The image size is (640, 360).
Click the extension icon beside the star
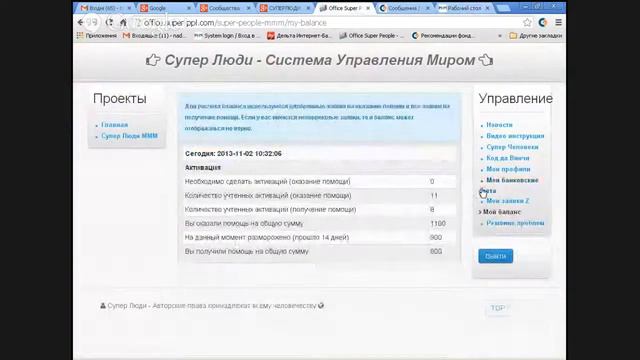click(543, 22)
